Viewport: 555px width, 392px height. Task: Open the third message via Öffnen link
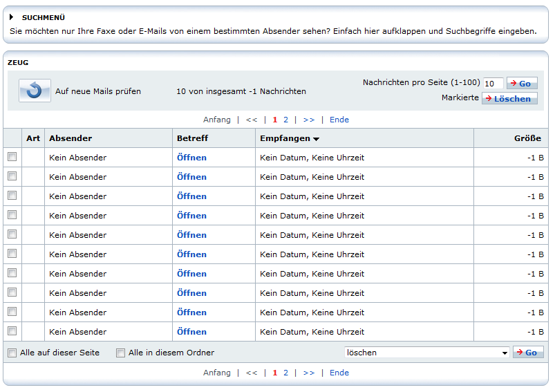tap(191, 196)
